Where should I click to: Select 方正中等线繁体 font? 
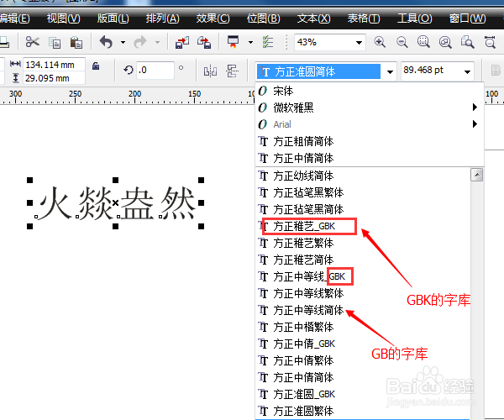coord(363,293)
